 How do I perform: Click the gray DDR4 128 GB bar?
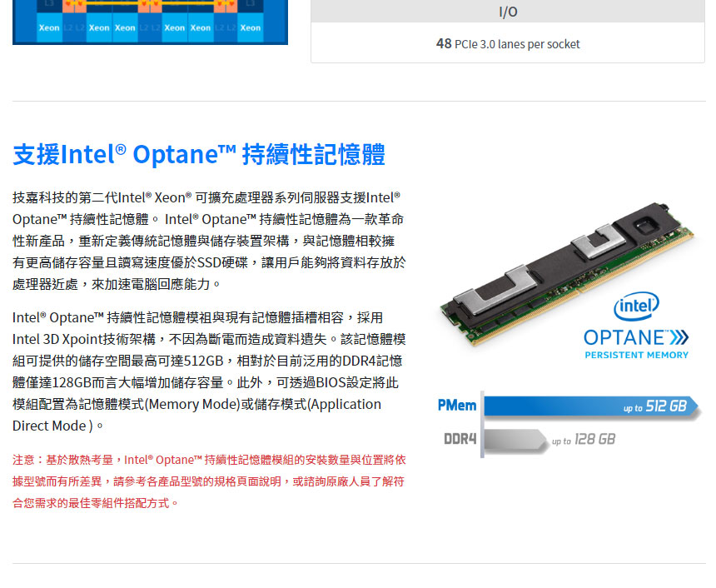click(515, 440)
